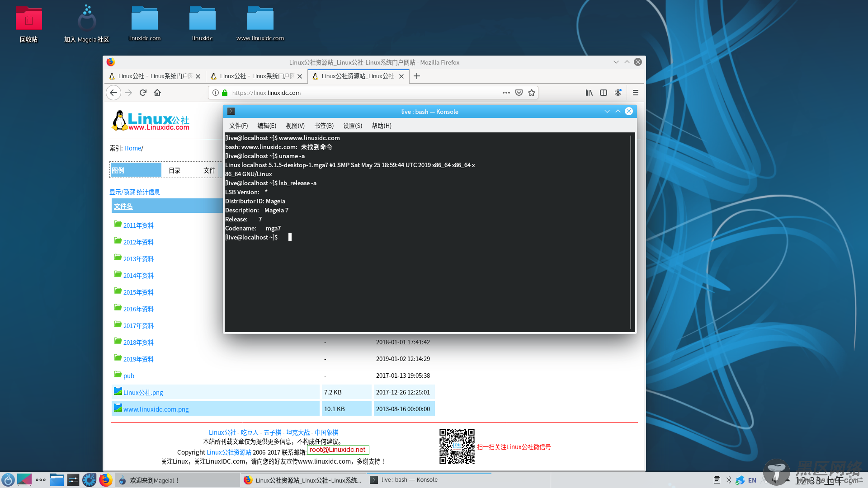The image size is (868, 488).
Task: Click the Konsole vertical scrollbar
Action: (x=630, y=232)
